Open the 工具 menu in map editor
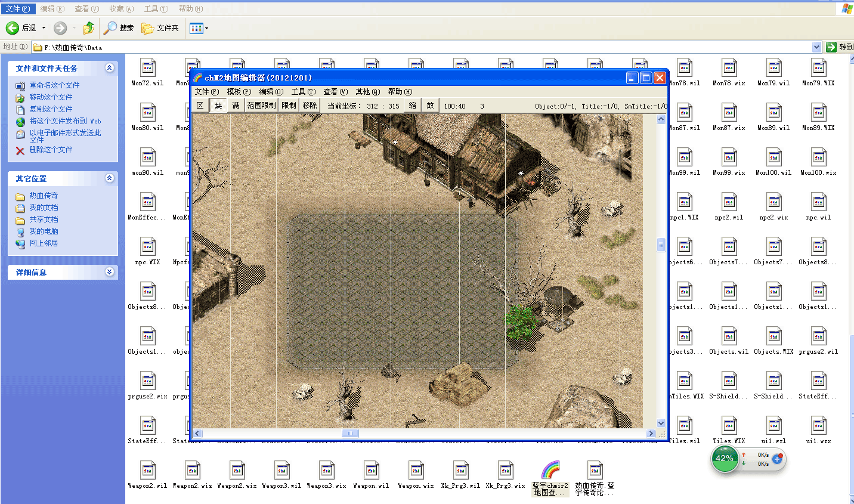Image resolution: width=854 pixels, height=504 pixels. tap(303, 92)
